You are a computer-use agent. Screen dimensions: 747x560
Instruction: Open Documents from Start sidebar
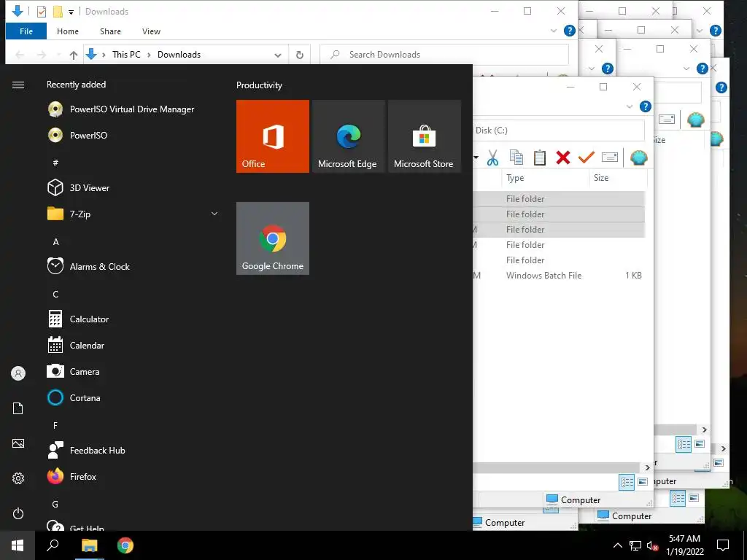[18, 408]
